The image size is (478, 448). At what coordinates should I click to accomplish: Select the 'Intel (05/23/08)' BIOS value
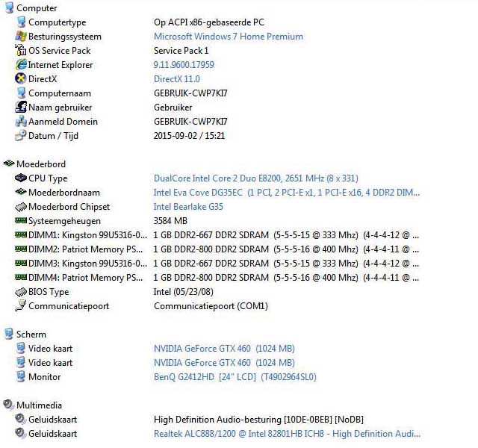183,292
